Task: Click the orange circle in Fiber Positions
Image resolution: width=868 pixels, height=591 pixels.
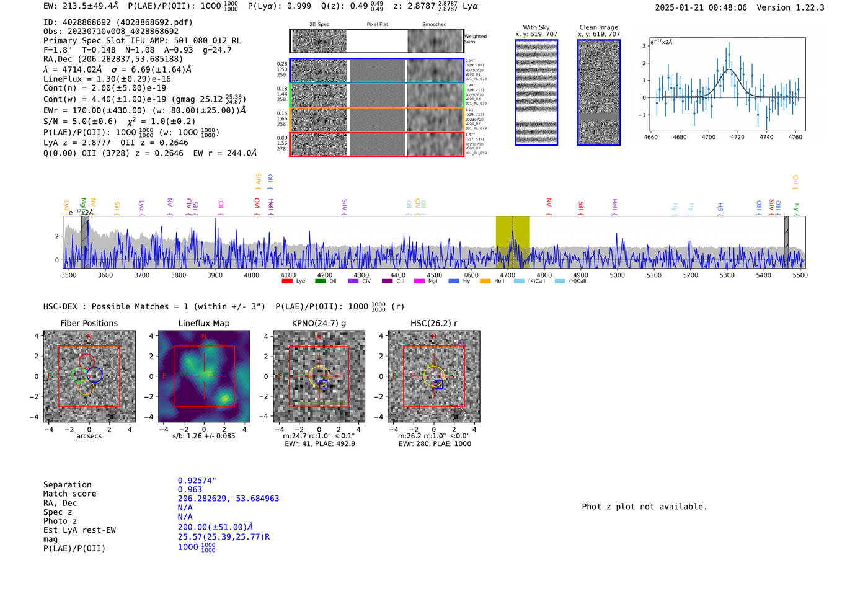Action: click(x=86, y=388)
